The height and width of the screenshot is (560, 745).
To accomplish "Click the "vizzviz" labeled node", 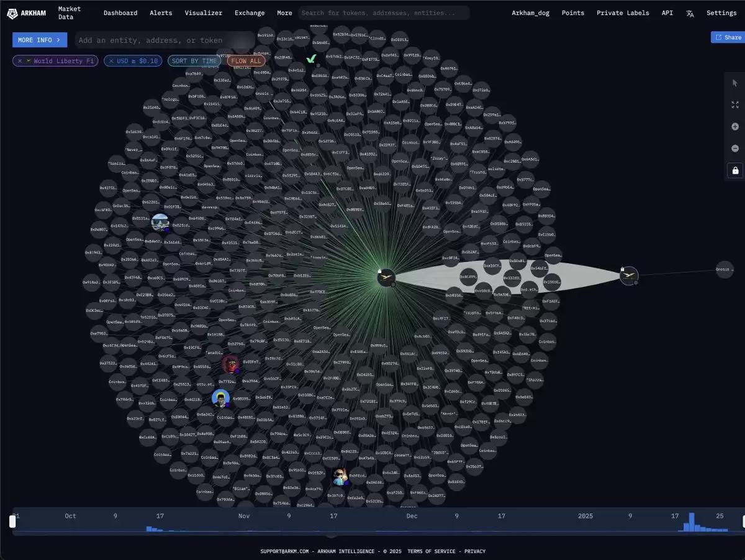I will point(254,176).
